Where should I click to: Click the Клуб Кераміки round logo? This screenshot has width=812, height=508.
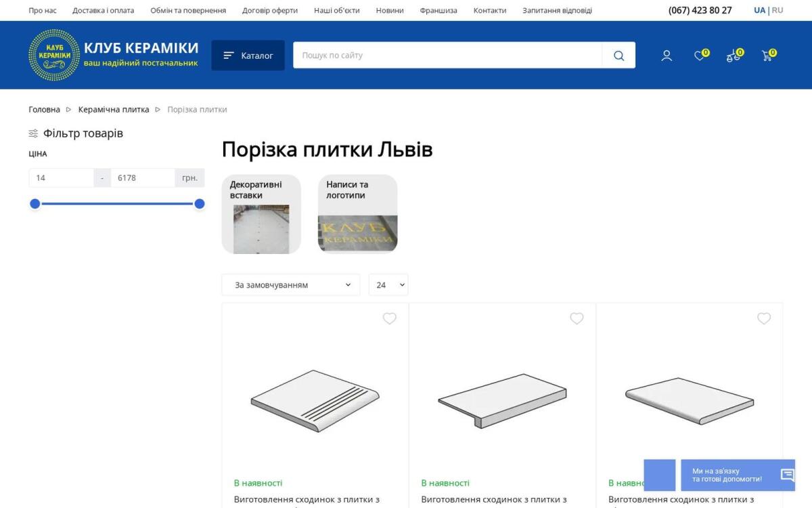[54, 55]
